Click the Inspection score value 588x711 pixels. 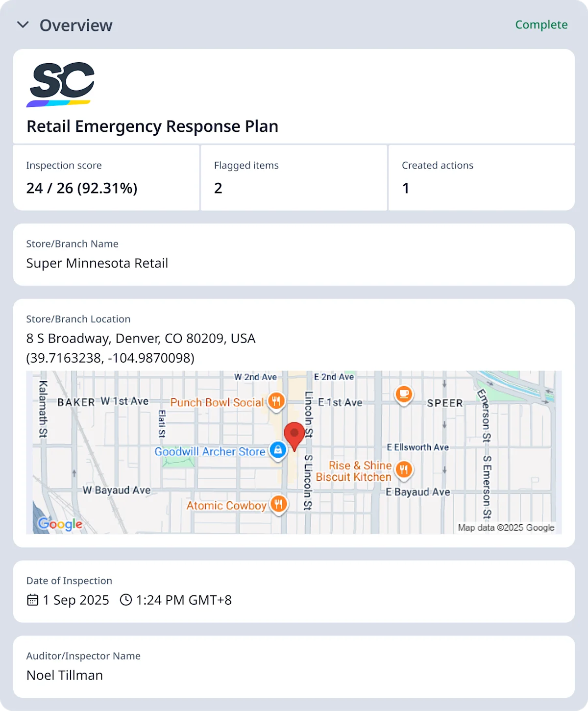click(x=82, y=188)
